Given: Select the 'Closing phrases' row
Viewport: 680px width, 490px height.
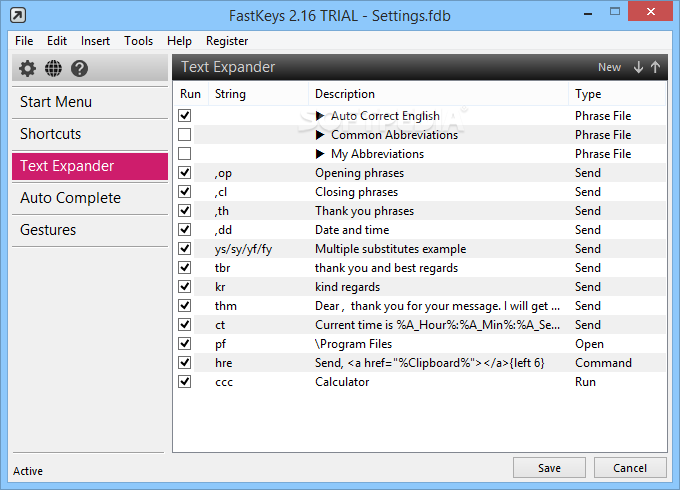Looking at the screenshot, I should pyautogui.click(x=420, y=192).
